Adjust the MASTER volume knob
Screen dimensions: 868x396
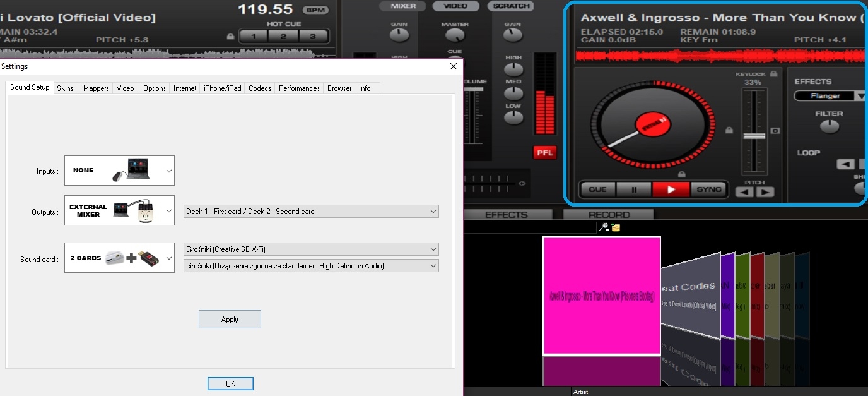[x=455, y=35]
